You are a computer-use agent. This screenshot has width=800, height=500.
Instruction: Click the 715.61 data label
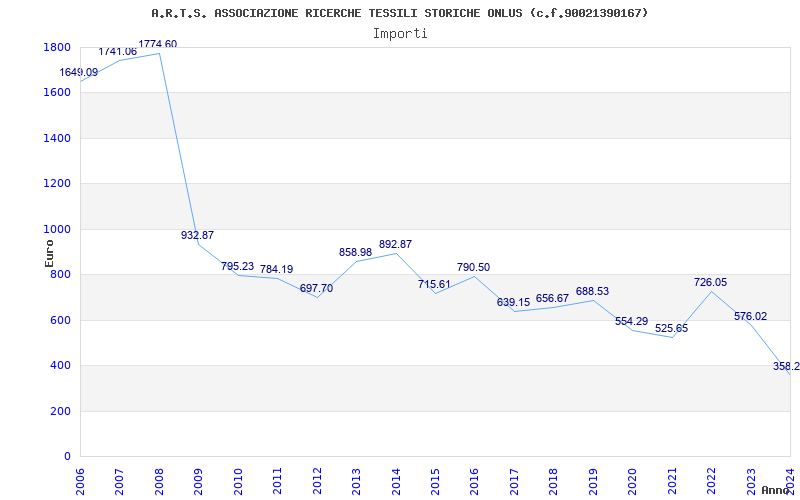(x=434, y=285)
